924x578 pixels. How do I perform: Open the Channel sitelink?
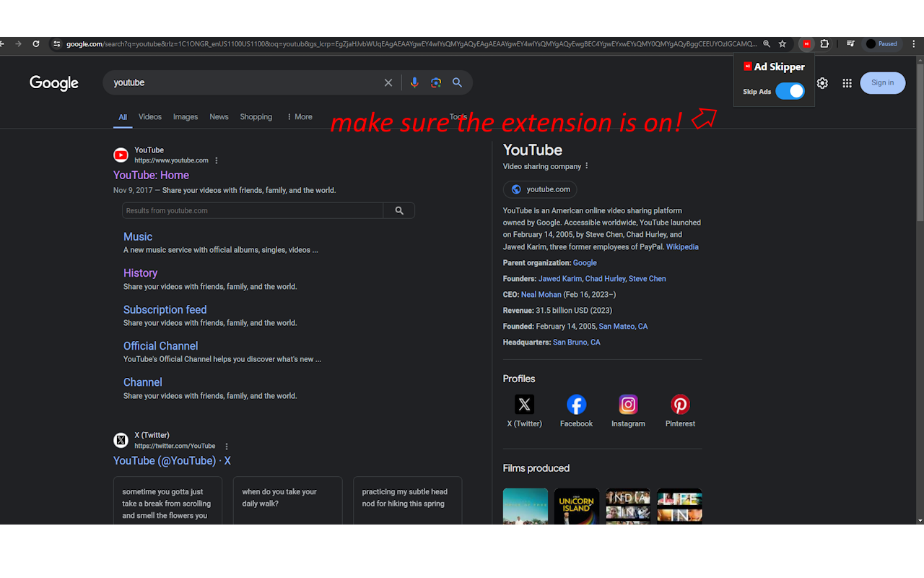142,382
